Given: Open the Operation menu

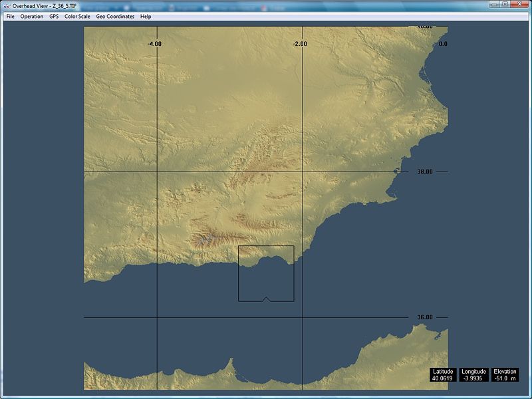Looking at the screenshot, I should pos(32,16).
